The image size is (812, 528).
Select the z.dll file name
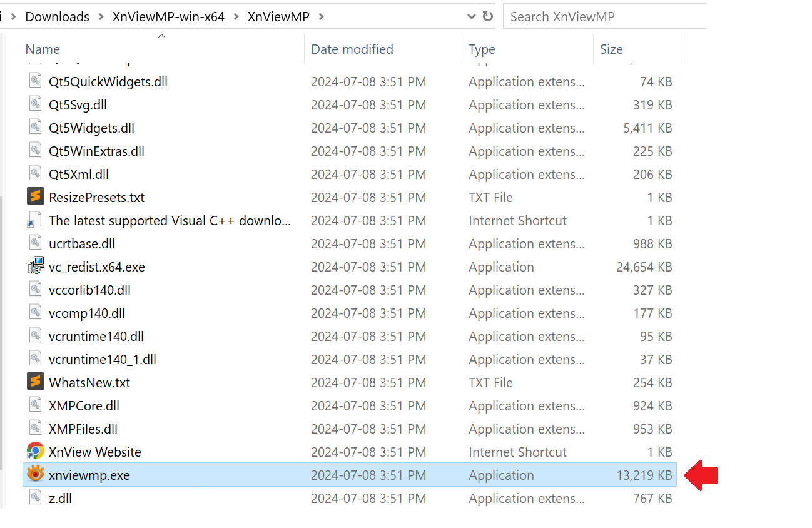click(x=60, y=499)
